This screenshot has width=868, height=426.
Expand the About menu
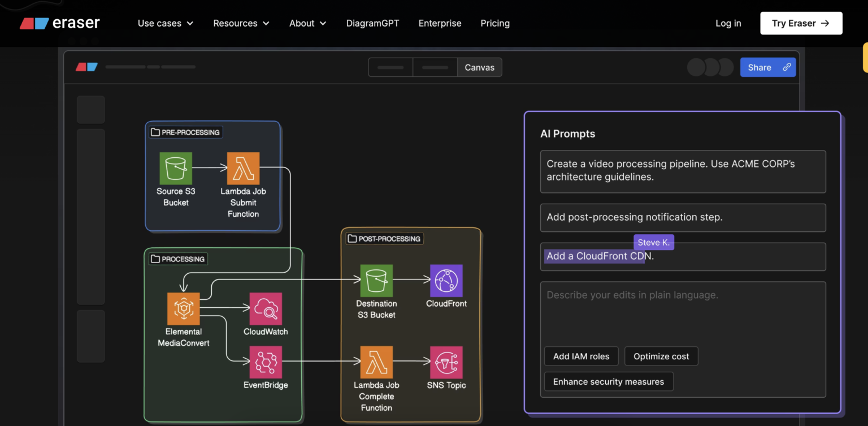[x=308, y=23]
